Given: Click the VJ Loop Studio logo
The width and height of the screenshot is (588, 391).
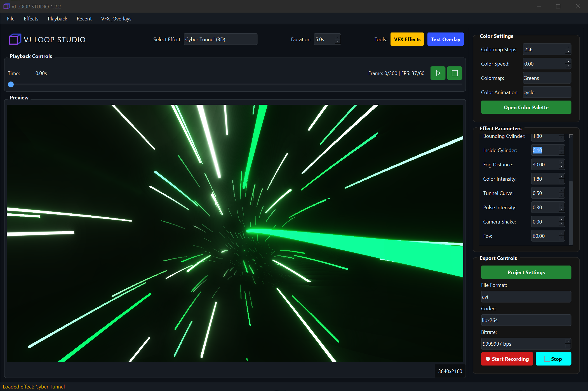Looking at the screenshot, I should 15,39.
